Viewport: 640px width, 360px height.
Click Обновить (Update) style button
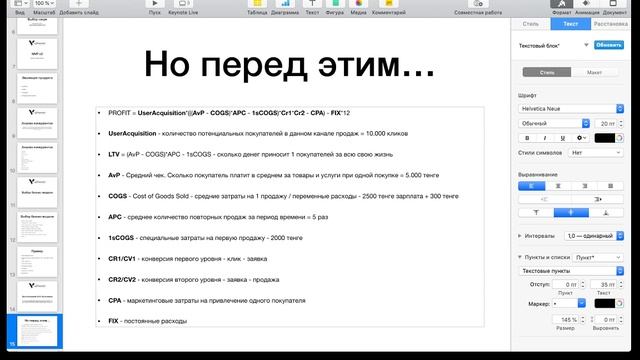tap(609, 45)
